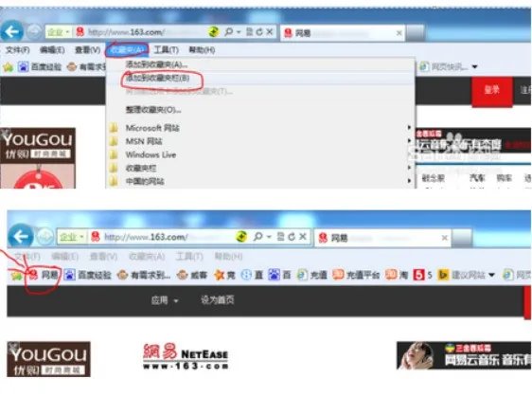Open 查看(V) menu in upper window
Viewport: 532px width, 397px height.
pos(87,50)
